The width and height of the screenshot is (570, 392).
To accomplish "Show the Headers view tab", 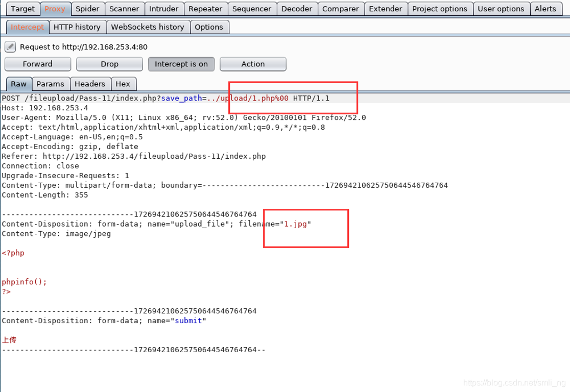I will point(90,84).
